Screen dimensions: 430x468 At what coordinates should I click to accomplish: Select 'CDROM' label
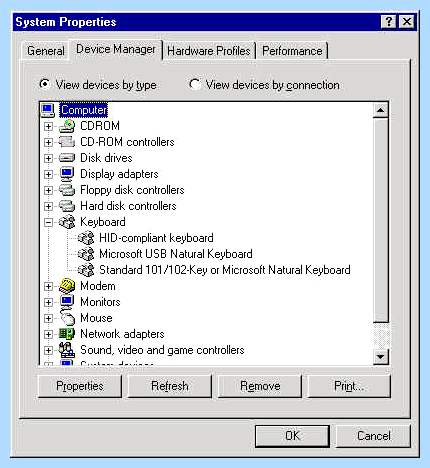[100, 126]
